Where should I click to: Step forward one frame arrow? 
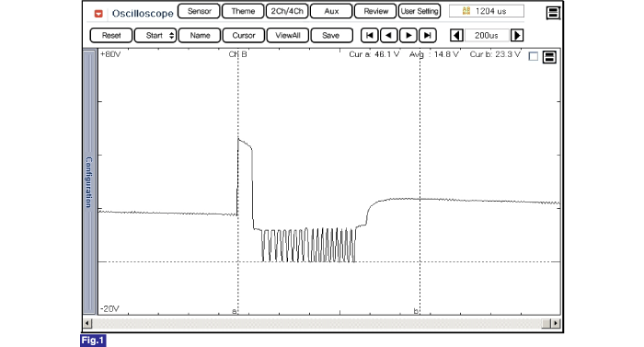[408, 35]
